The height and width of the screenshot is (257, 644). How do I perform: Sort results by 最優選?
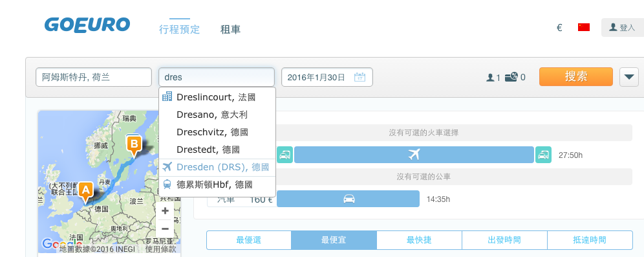point(248,240)
